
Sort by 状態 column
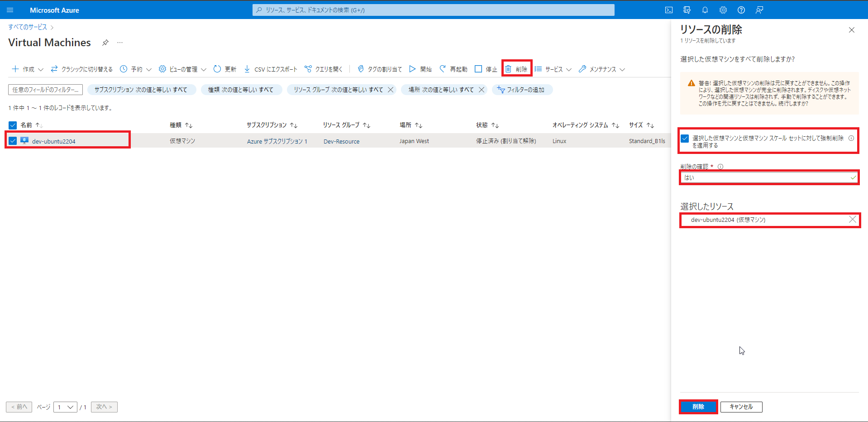point(487,125)
